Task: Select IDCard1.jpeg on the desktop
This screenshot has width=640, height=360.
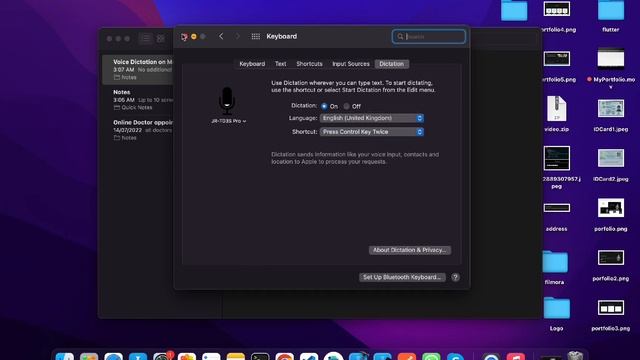Action: pos(611,109)
